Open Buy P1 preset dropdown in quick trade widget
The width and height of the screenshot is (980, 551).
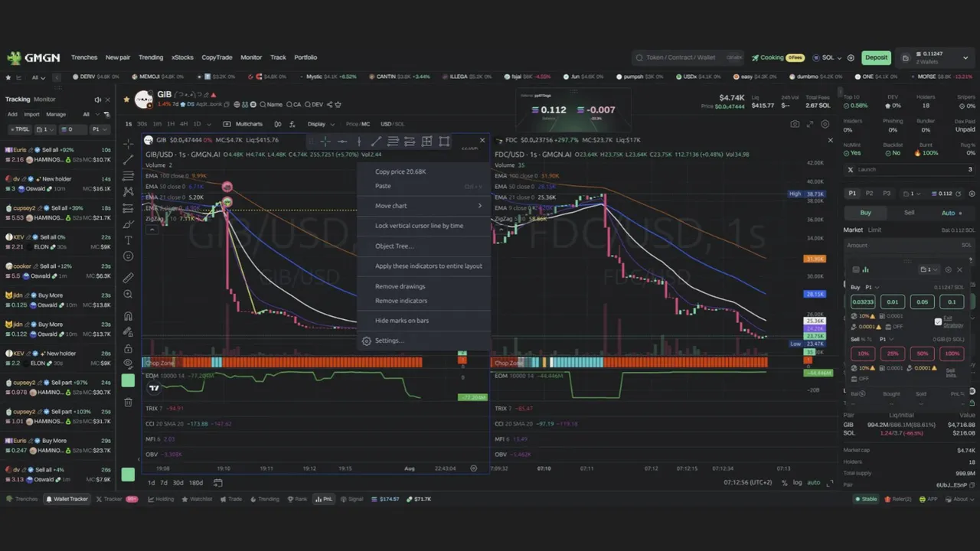[874, 287]
